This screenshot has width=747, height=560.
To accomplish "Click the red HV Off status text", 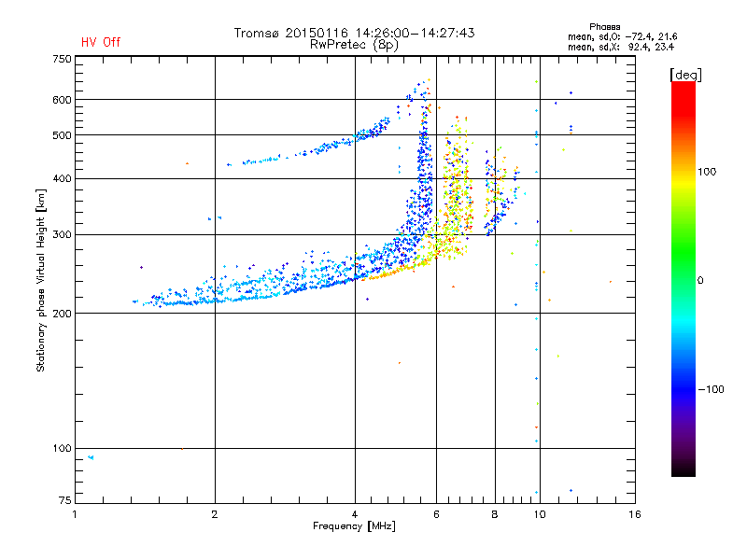I will point(101,42).
